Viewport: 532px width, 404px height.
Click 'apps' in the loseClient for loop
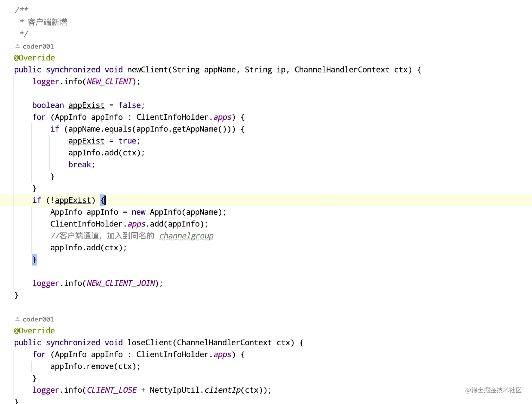click(222, 354)
